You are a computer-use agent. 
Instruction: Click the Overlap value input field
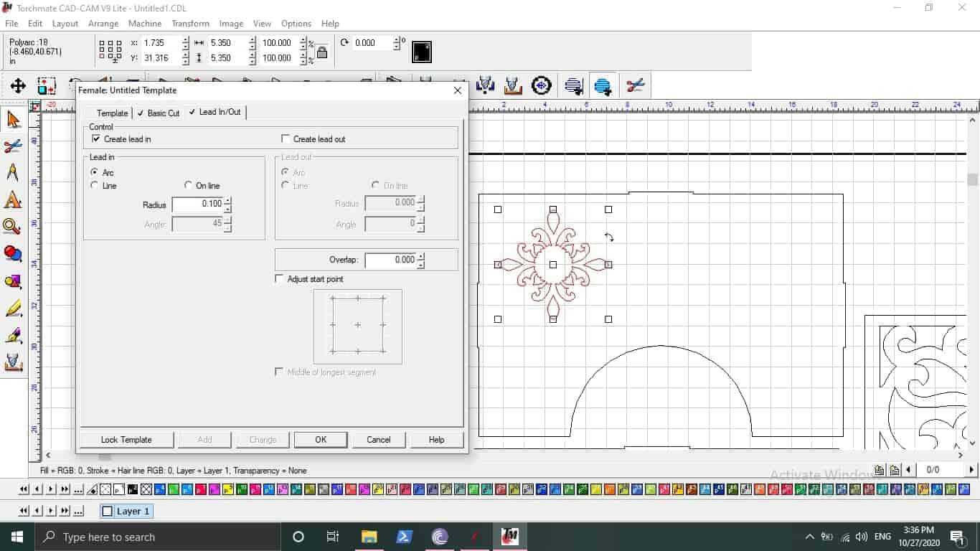click(391, 260)
